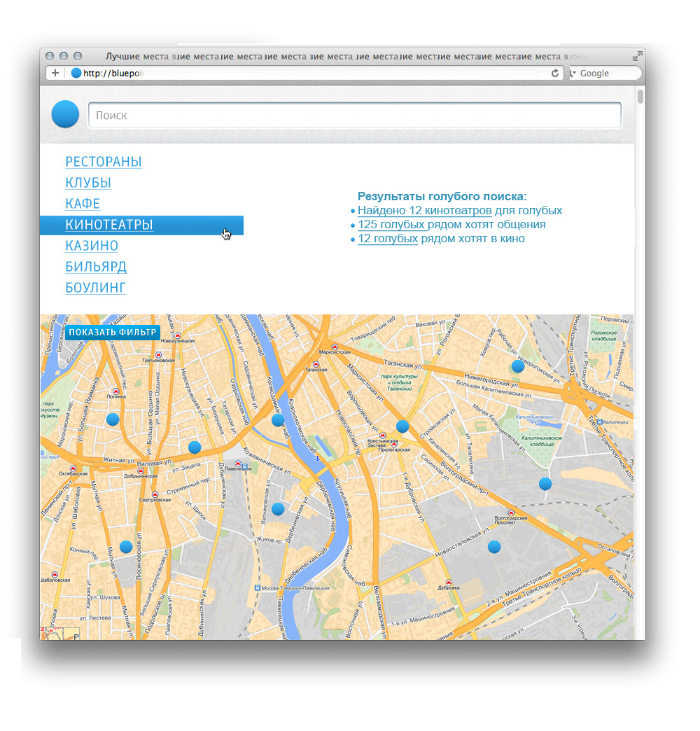Toggle browser full-screen arrows icon
The image size is (700, 731).
click(637, 56)
